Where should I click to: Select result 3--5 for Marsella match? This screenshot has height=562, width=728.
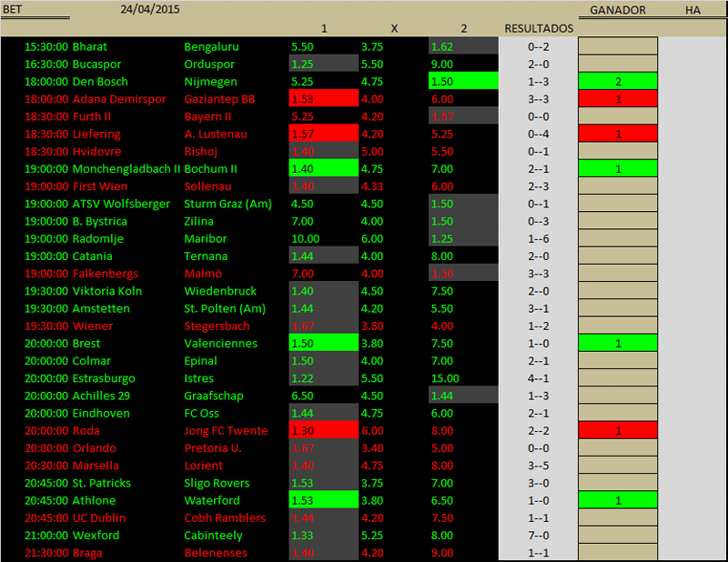point(538,466)
